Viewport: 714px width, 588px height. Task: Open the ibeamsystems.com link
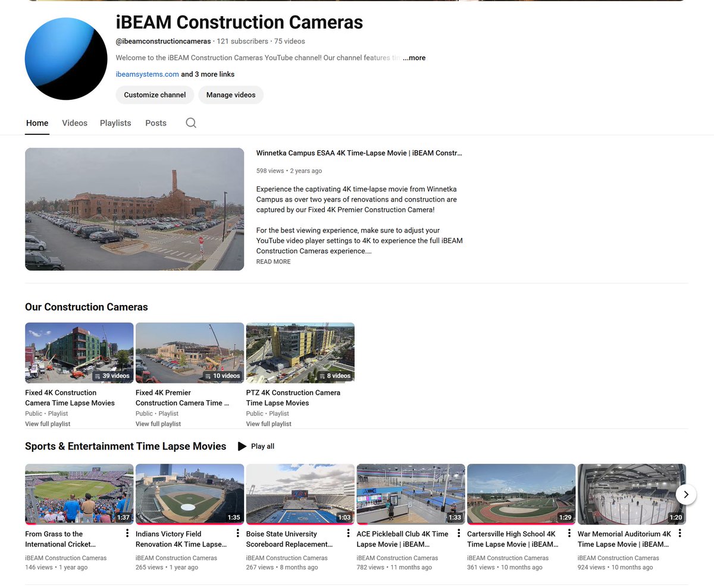point(147,74)
